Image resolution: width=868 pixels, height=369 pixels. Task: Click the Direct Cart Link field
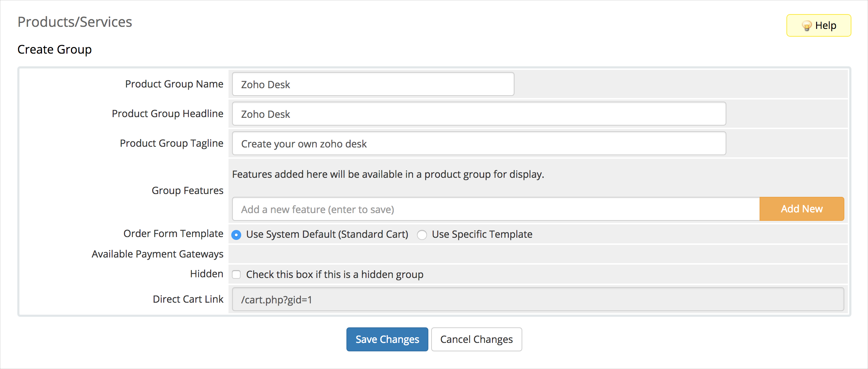tap(538, 299)
